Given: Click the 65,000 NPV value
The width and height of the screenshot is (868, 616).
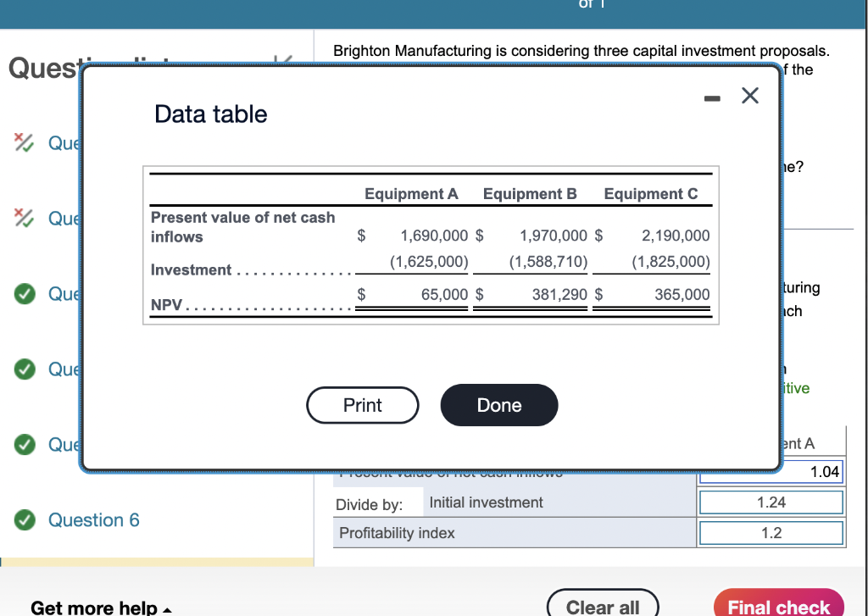Looking at the screenshot, I should (x=444, y=294).
